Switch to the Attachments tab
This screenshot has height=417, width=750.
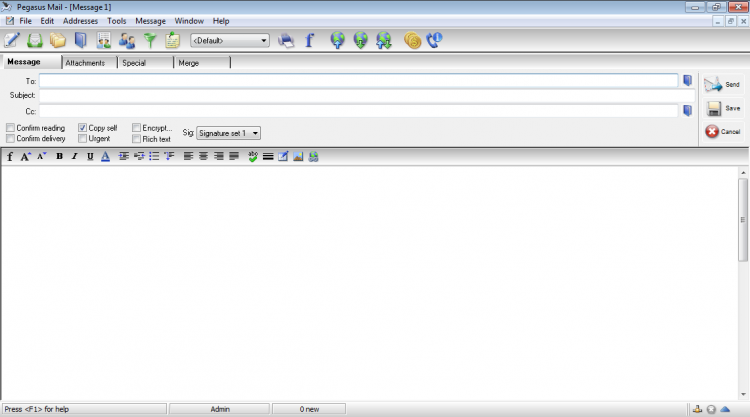[89, 63]
